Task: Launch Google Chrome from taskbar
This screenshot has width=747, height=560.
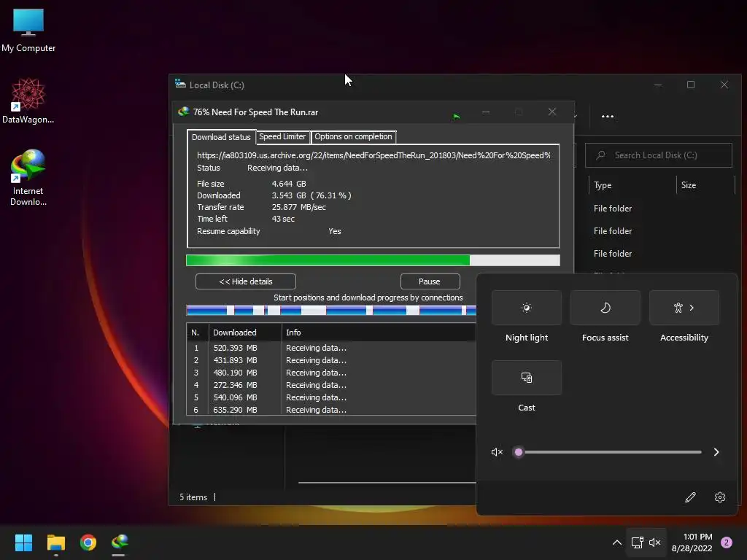Action: pos(88,542)
